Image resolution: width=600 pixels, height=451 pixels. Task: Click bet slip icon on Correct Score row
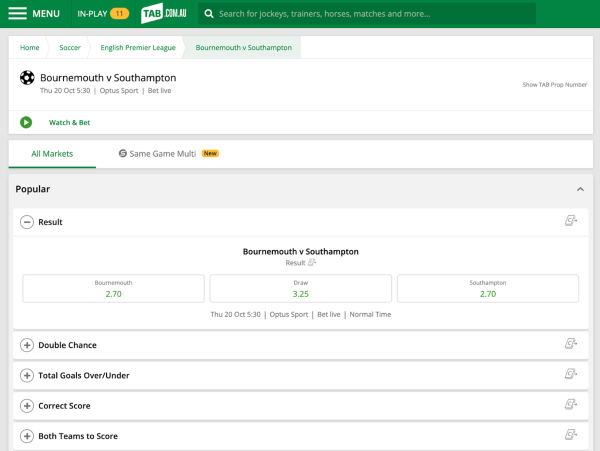(571, 404)
